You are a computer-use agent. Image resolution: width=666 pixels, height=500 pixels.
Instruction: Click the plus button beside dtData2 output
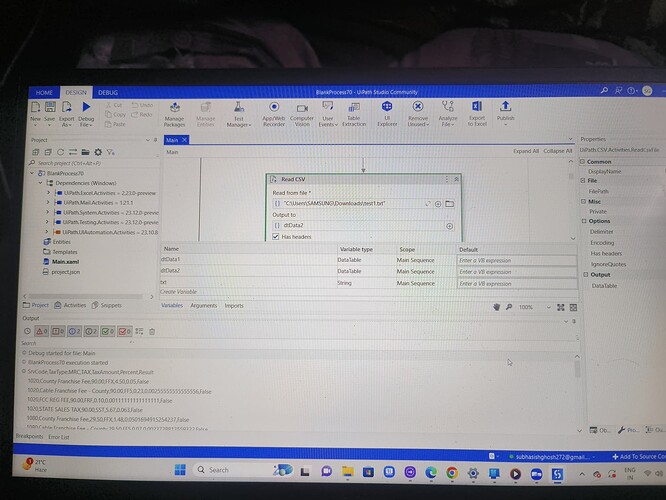[449, 226]
